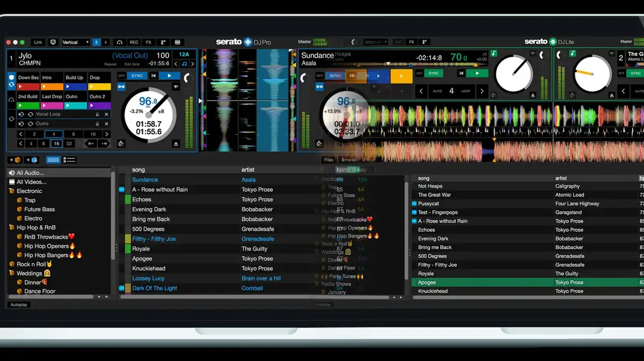Collapse the Electronic crate in sidebar
This screenshot has width=644, height=361.
12,191
